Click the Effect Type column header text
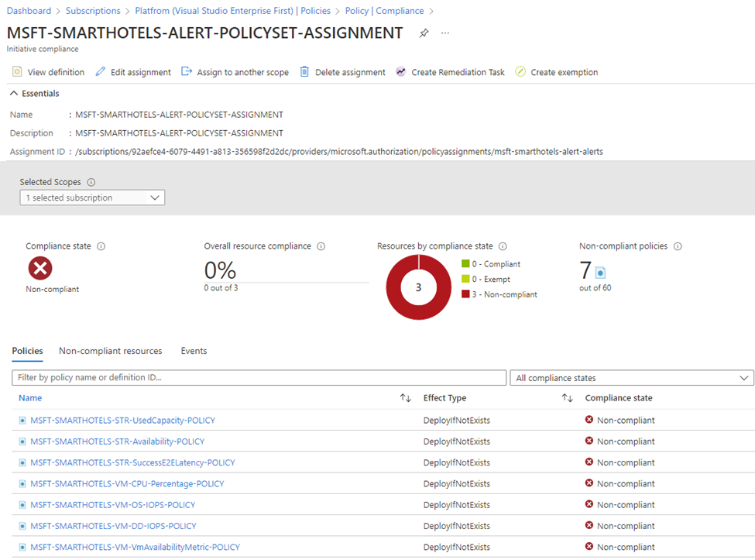This screenshot has height=560, width=755. tap(445, 398)
